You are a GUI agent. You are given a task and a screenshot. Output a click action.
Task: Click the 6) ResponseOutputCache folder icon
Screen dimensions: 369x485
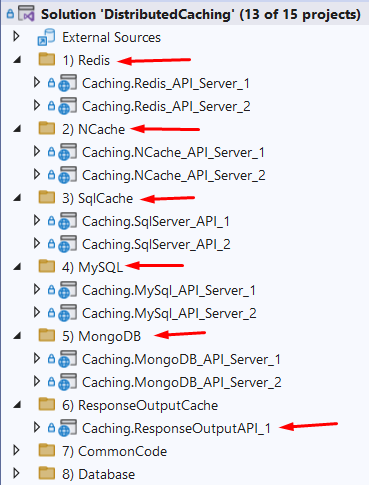47,405
